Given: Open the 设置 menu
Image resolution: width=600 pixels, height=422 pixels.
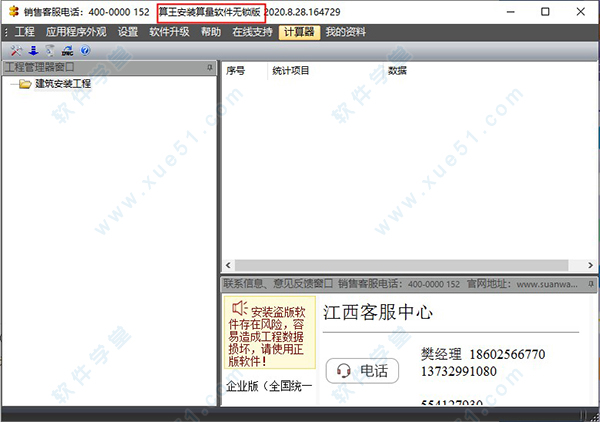Looking at the screenshot, I should coord(128,32).
